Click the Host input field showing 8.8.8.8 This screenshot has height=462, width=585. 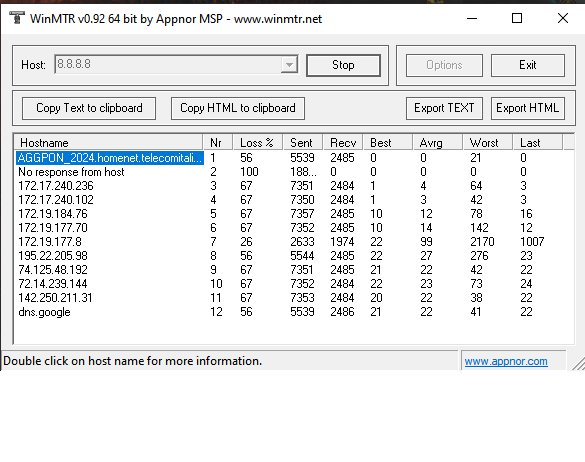click(x=168, y=65)
